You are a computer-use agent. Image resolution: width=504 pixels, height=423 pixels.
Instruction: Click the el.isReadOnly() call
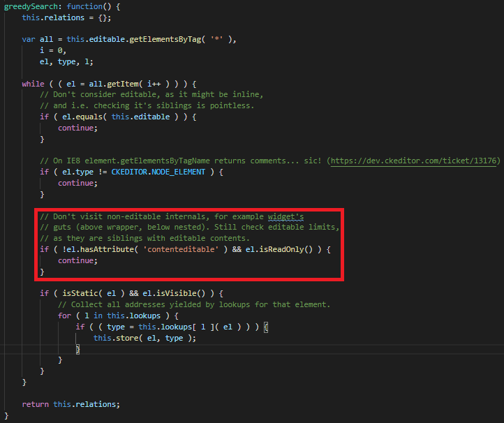tap(279, 249)
